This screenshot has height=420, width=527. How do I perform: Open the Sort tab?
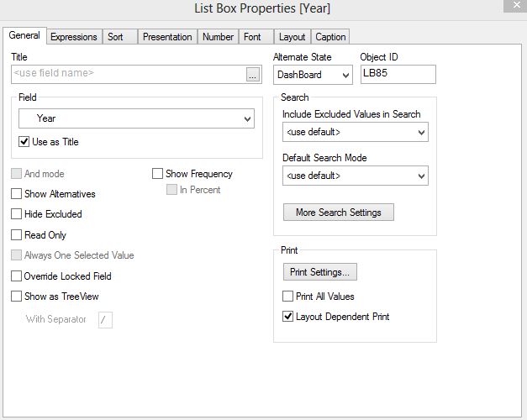[x=115, y=37]
